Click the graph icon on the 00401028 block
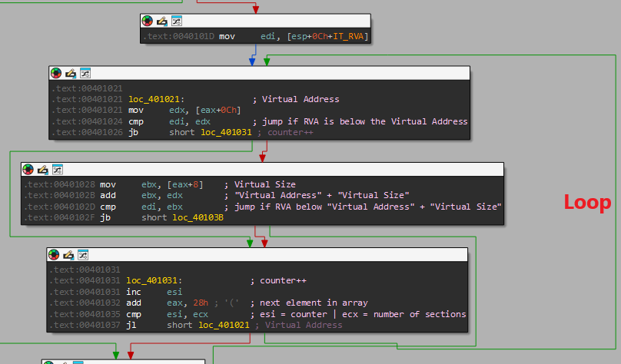Screen dimensions: 621x364 (57, 169)
